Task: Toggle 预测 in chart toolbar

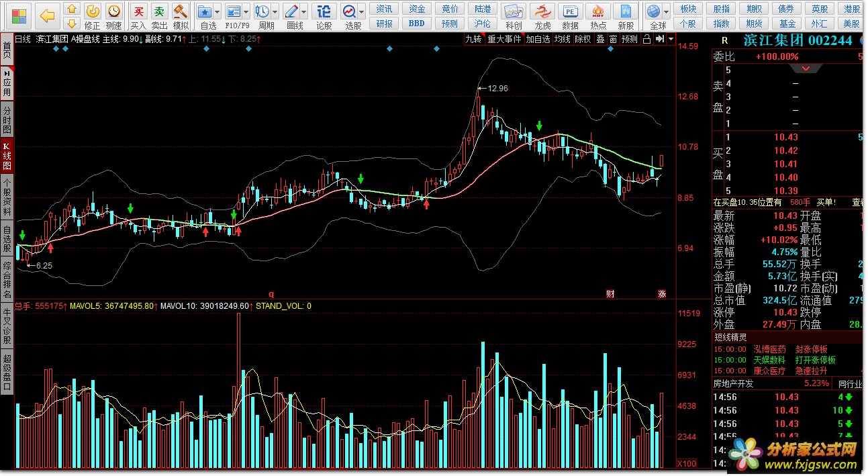Action: point(630,39)
